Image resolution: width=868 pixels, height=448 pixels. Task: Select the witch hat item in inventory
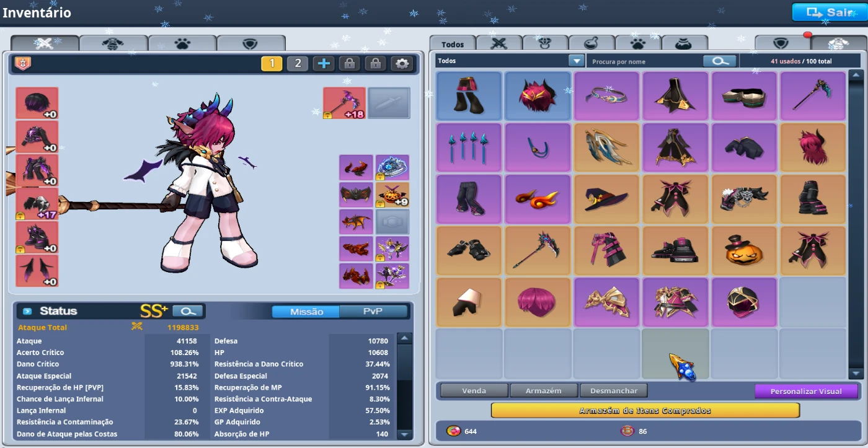pos(606,199)
